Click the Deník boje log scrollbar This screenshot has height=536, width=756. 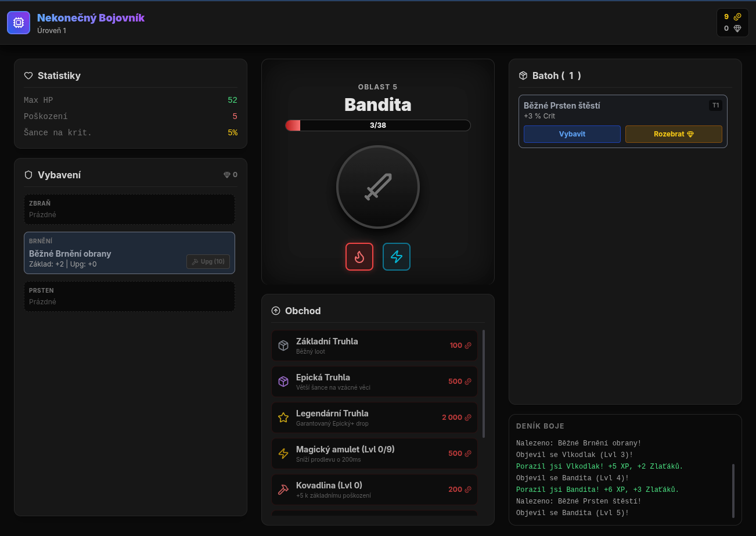tap(733, 491)
